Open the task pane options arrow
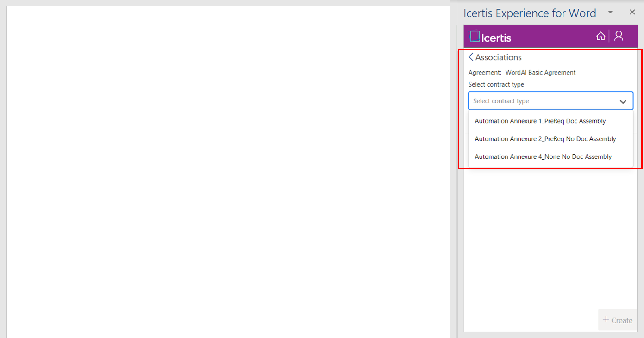 pyautogui.click(x=610, y=12)
